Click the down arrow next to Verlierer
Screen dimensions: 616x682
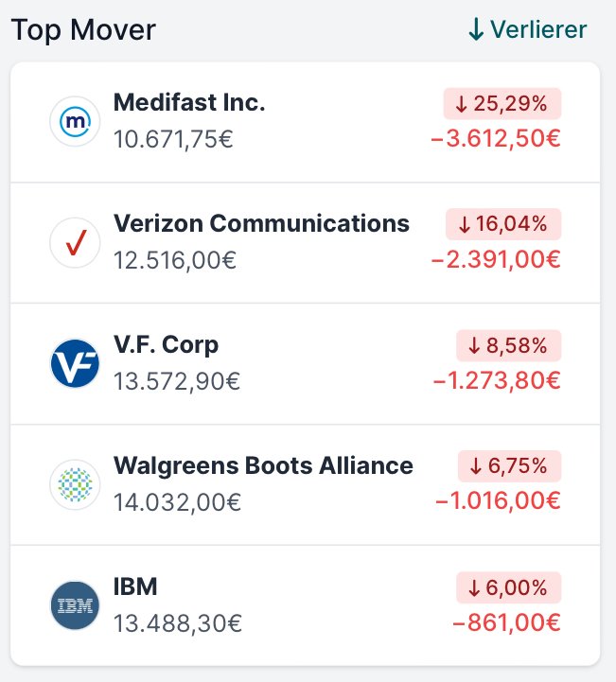pos(477,29)
